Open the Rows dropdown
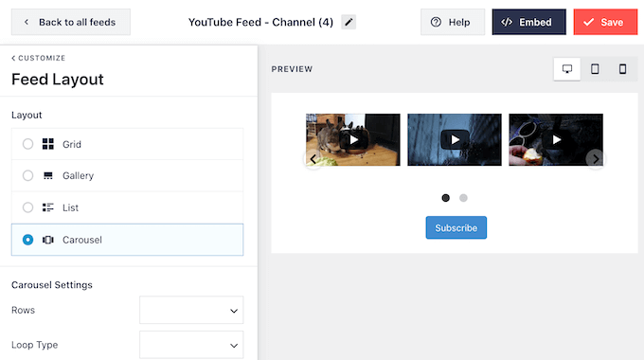The height and width of the screenshot is (360, 644). tap(191, 310)
